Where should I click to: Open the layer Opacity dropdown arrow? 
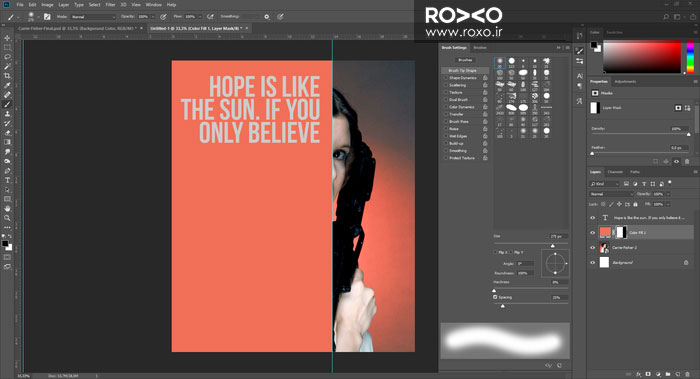pos(668,194)
